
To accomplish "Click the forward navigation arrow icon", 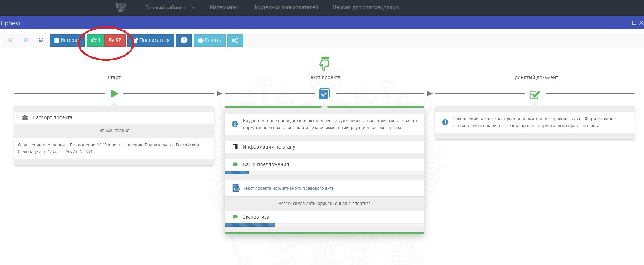I will click(26, 40).
